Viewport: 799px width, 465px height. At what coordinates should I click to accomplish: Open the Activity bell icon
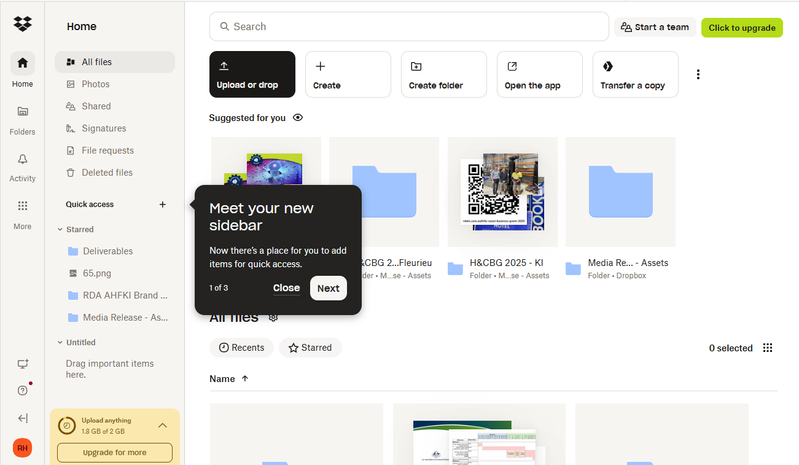22,159
